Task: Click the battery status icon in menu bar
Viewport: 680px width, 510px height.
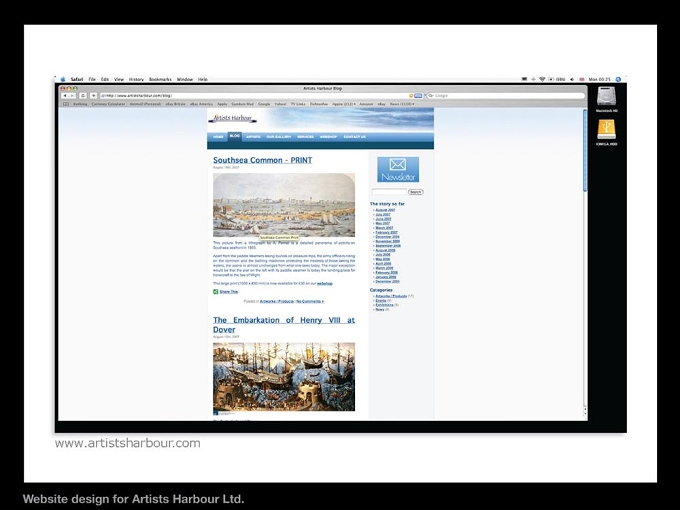Action: (x=551, y=79)
